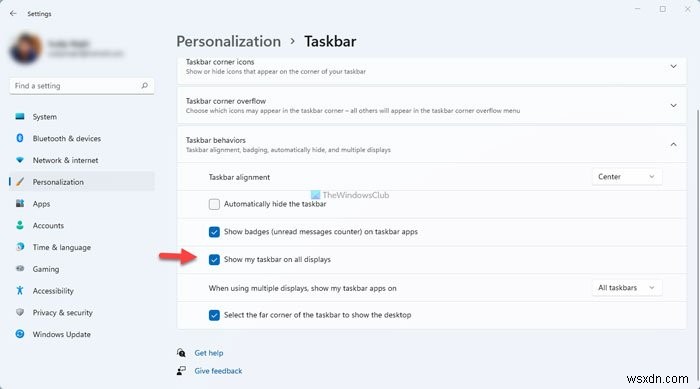Collapse the Taskbar behaviors section
700x389 pixels.
[x=673, y=144]
